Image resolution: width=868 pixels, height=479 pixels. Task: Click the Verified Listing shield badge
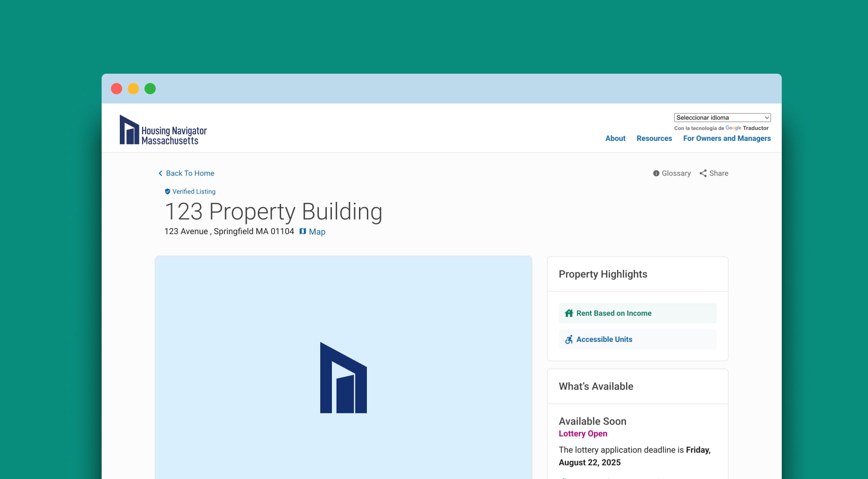167,192
